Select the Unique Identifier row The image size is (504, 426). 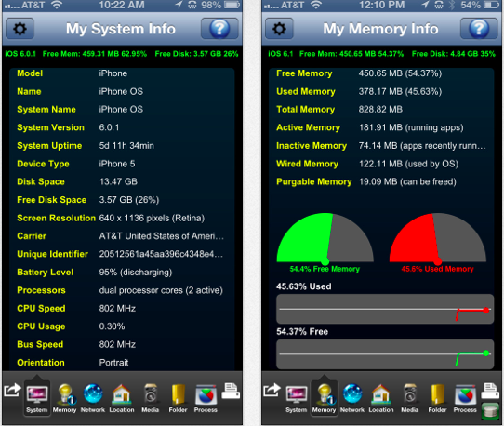(x=122, y=254)
